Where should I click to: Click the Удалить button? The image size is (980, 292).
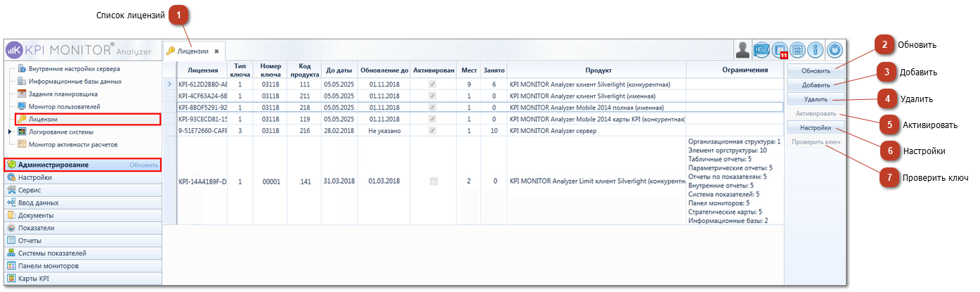click(x=816, y=99)
